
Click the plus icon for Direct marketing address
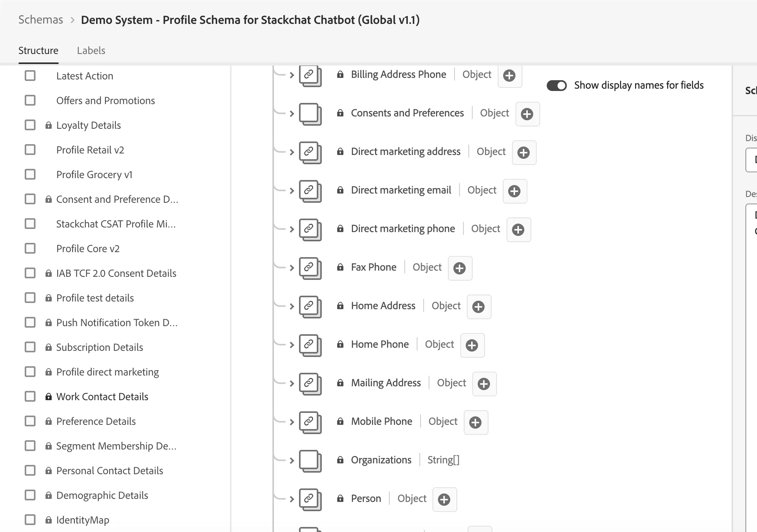pyautogui.click(x=524, y=153)
